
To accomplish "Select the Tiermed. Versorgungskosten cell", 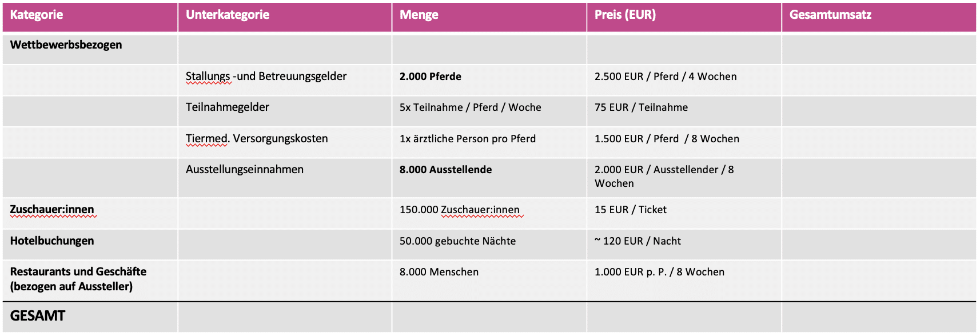I will pos(285,142).
